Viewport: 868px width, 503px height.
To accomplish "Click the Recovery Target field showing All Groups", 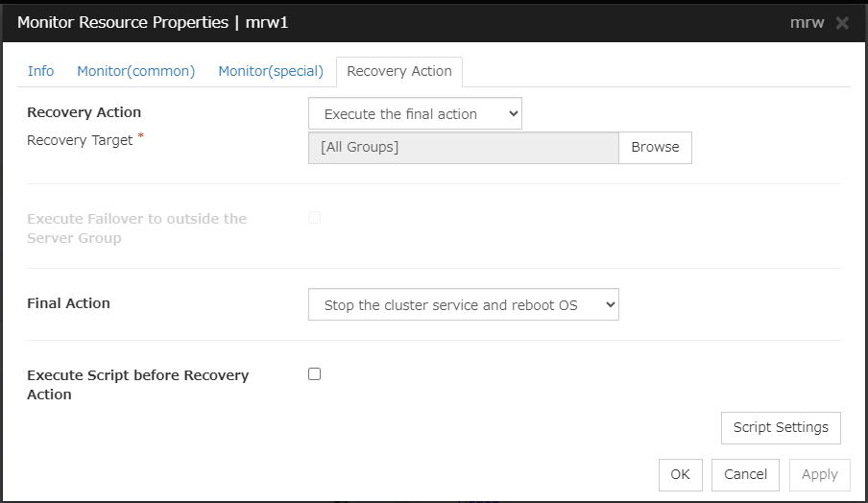I will (x=463, y=147).
